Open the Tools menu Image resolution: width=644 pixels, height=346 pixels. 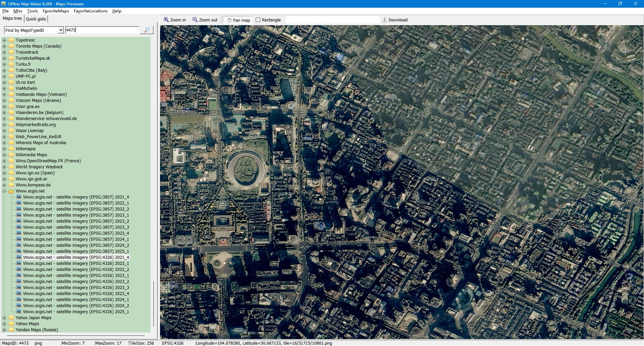32,11
